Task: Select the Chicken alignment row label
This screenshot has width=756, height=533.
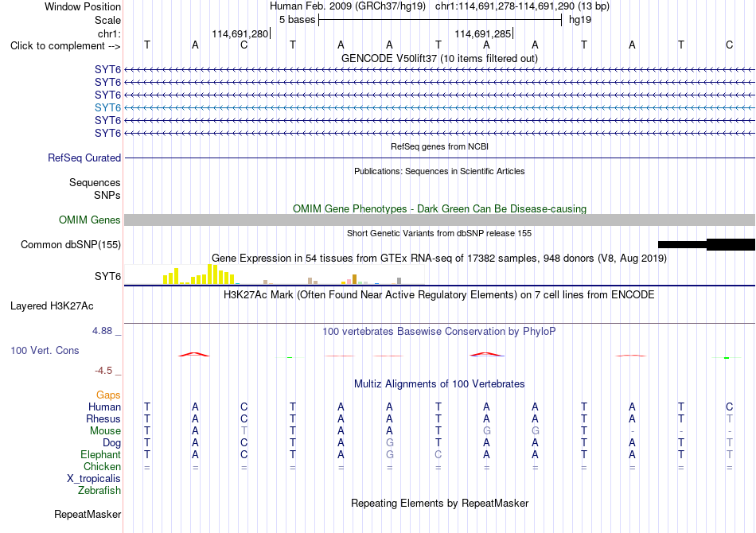Action: point(102,466)
